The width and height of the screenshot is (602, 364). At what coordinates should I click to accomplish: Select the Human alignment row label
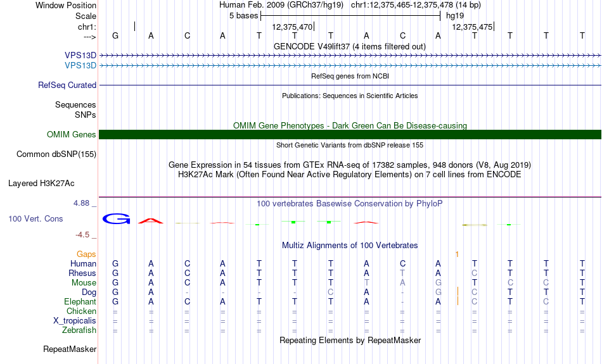83,263
